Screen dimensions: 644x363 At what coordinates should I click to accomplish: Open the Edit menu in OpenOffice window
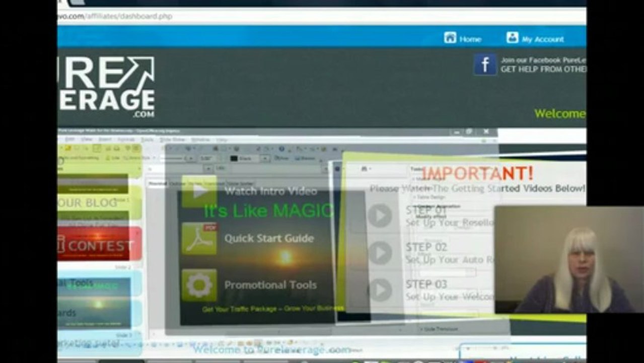point(69,139)
